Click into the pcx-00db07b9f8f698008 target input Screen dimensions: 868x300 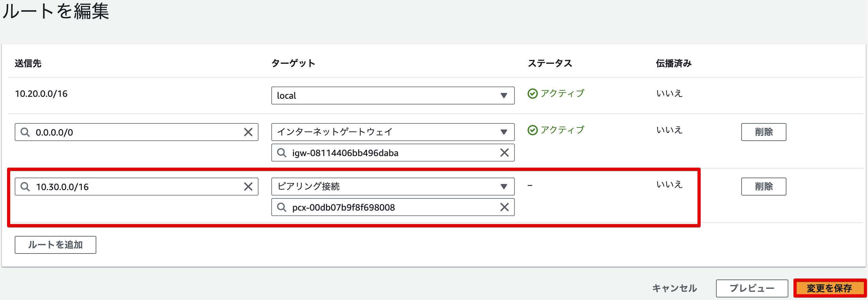point(393,207)
